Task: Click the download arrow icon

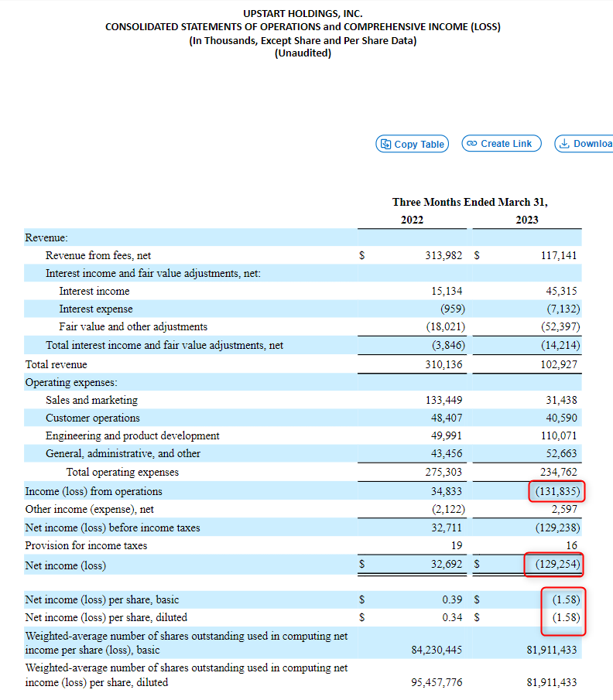Action: 565,143
